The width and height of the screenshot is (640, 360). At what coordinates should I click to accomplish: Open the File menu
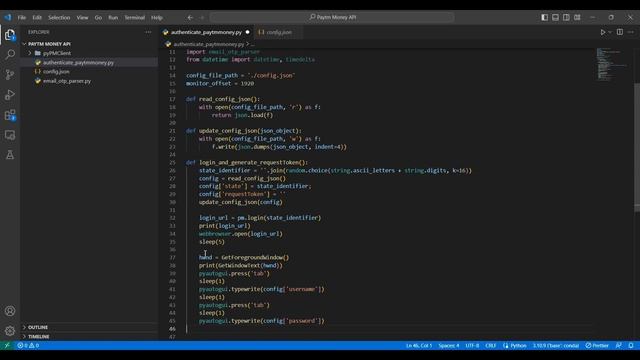click(22, 18)
